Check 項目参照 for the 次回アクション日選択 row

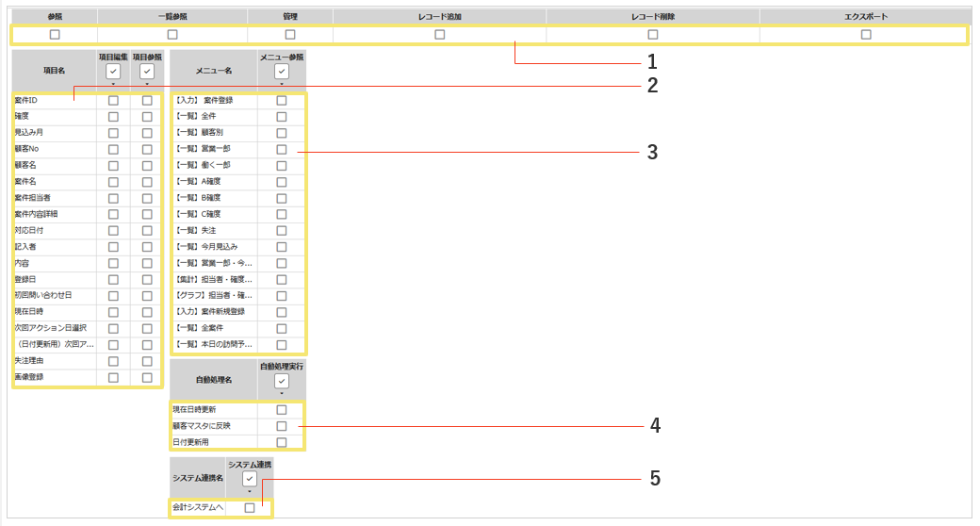(147, 328)
